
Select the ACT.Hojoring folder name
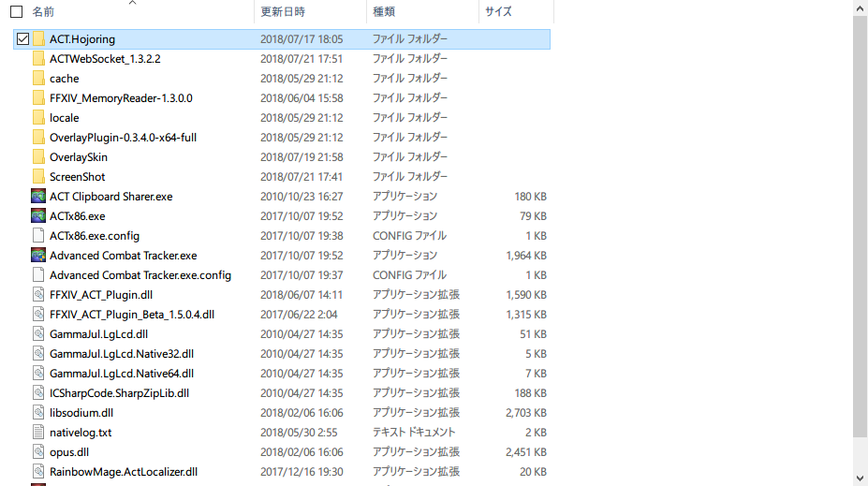click(82, 38)
